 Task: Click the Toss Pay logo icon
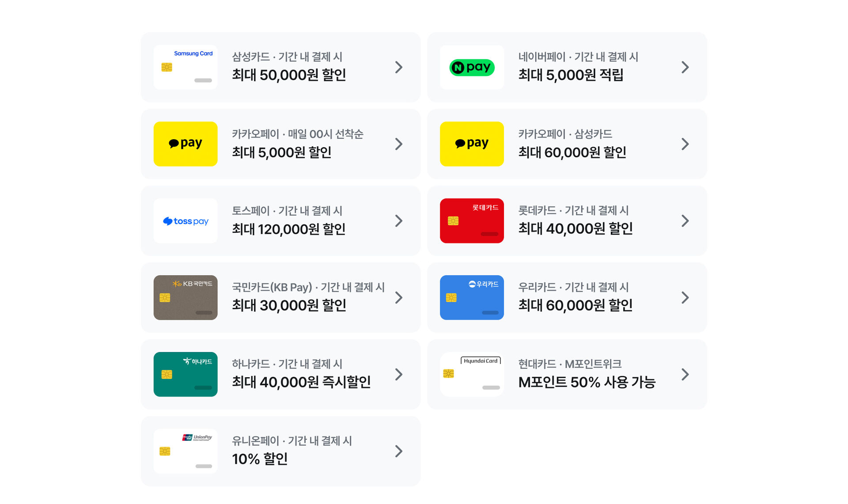click(185, 221)
